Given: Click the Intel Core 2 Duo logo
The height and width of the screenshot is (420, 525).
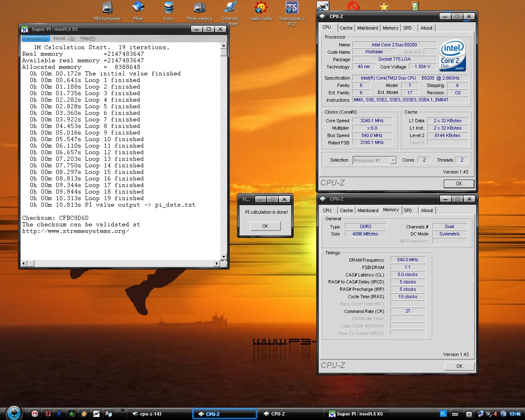Looking at the screenshot, I should tap(453, 55).
